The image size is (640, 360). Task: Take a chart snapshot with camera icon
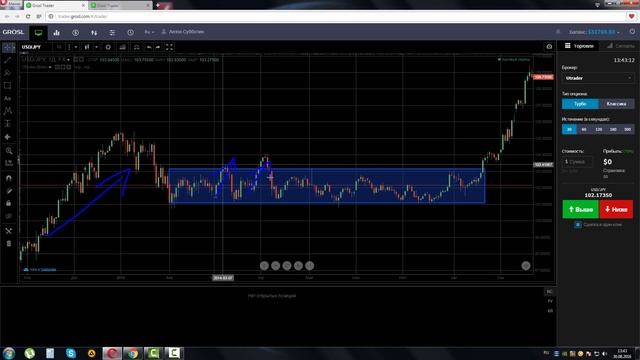coord(549,47)
